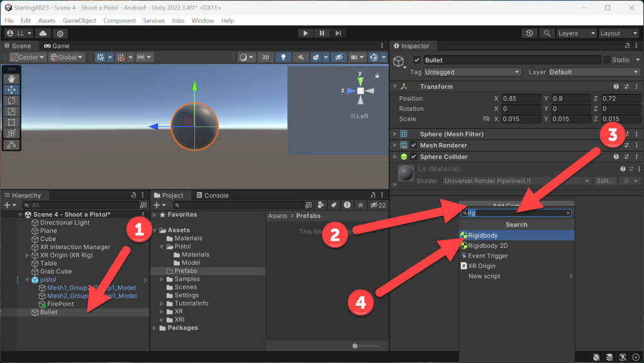
Task: Open the LL account dropdown
Action: 19,33
